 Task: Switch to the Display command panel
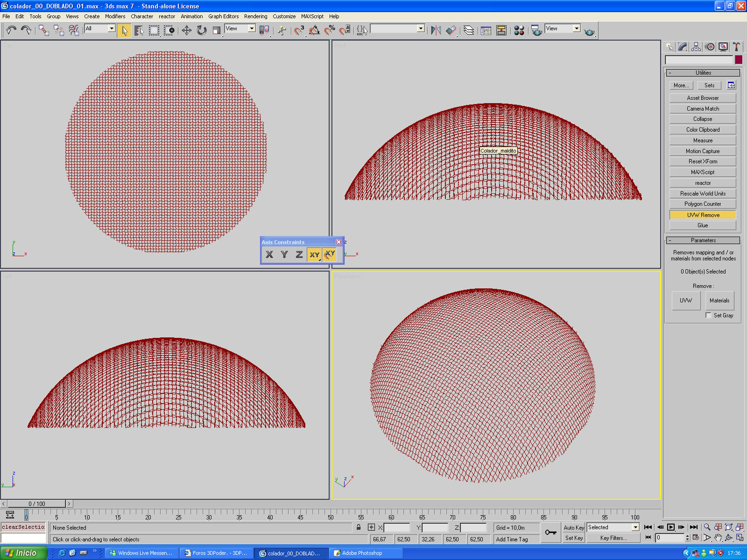pyautogui.click(x=723, y=47)
